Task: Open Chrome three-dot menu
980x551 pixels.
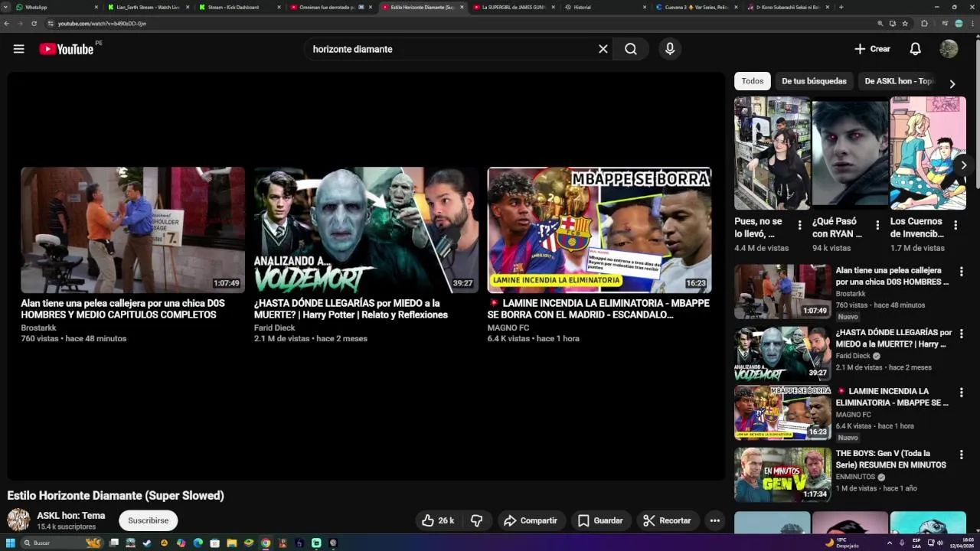Action: (972, 24)
